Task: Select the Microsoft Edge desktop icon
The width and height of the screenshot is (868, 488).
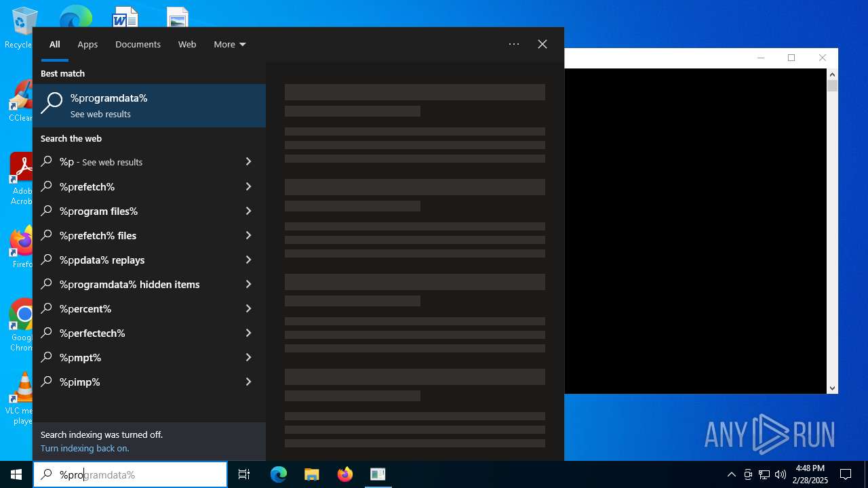Action: coord(75,16)
